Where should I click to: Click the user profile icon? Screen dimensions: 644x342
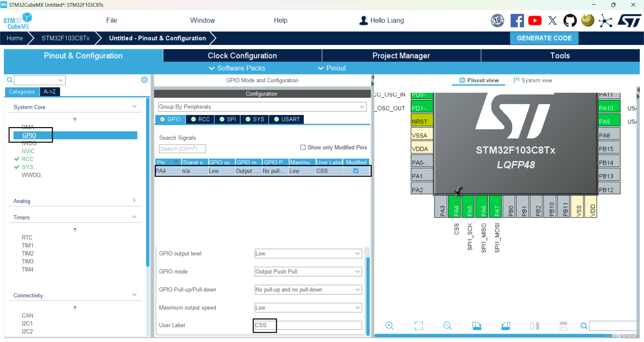[363, 20]
